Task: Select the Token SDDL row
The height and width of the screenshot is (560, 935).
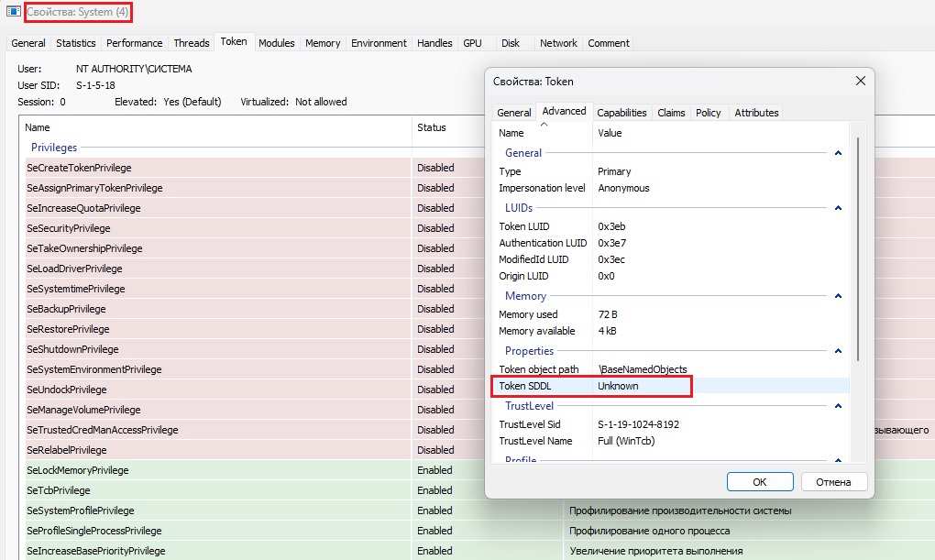Action: click(591, 386)
